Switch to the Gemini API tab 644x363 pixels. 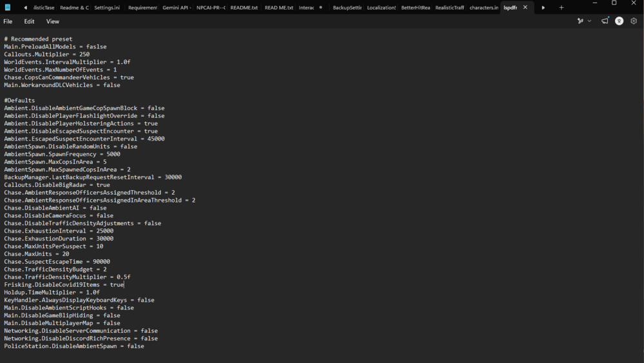tap(177, 7)
